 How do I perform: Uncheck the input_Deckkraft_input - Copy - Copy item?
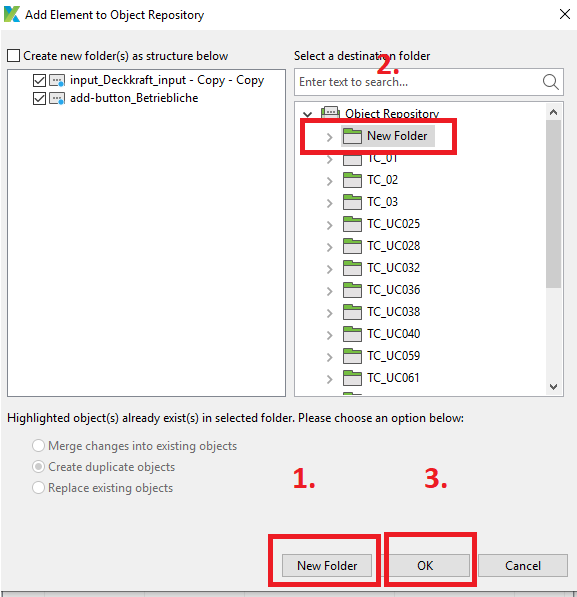click(39, 80)
